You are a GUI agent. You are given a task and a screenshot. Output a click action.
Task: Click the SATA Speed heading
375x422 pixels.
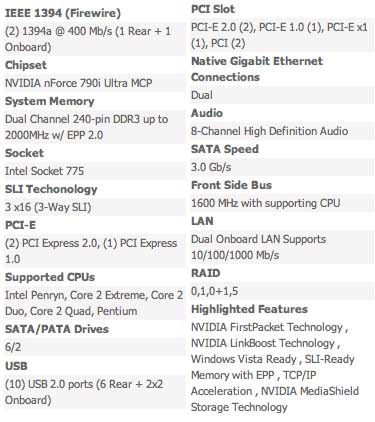225,149
